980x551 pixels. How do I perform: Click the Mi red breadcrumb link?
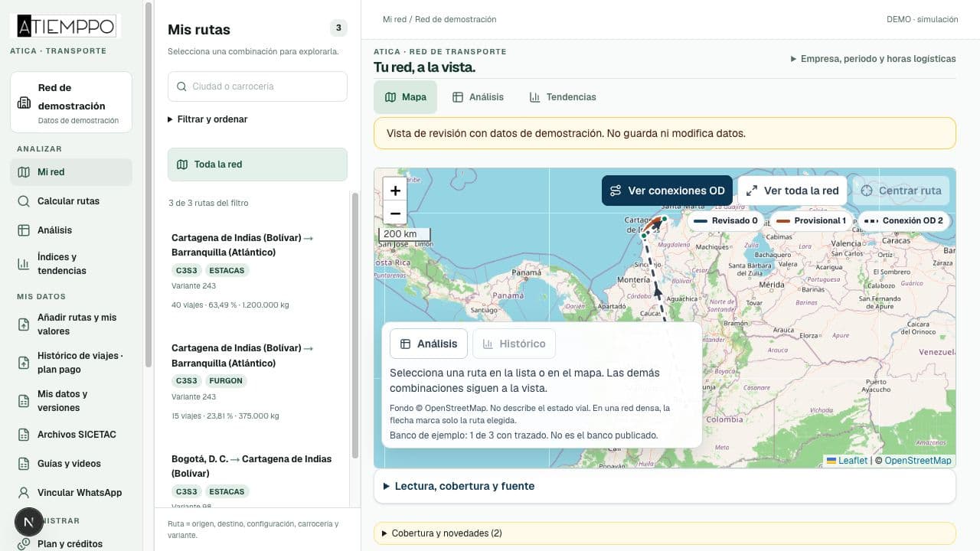coord(394,19)
